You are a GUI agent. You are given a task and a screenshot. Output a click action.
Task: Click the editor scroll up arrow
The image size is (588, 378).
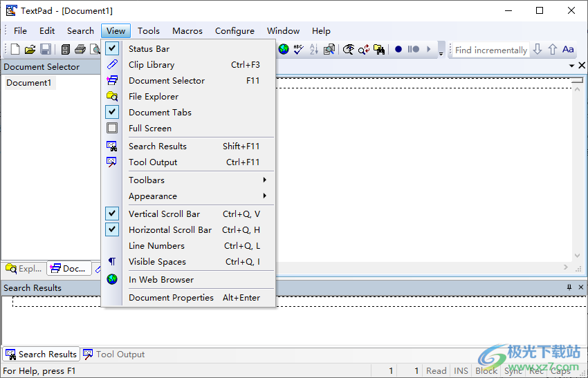click(577, 90)
